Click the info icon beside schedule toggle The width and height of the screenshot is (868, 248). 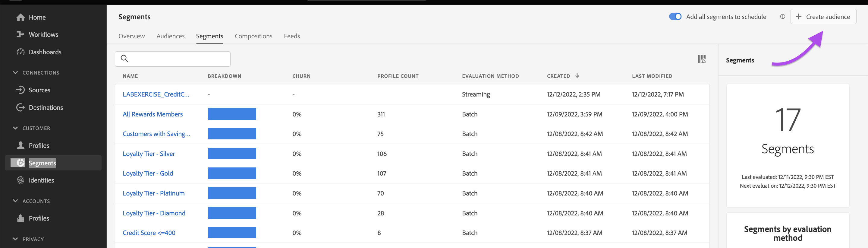tap(782, 17)
